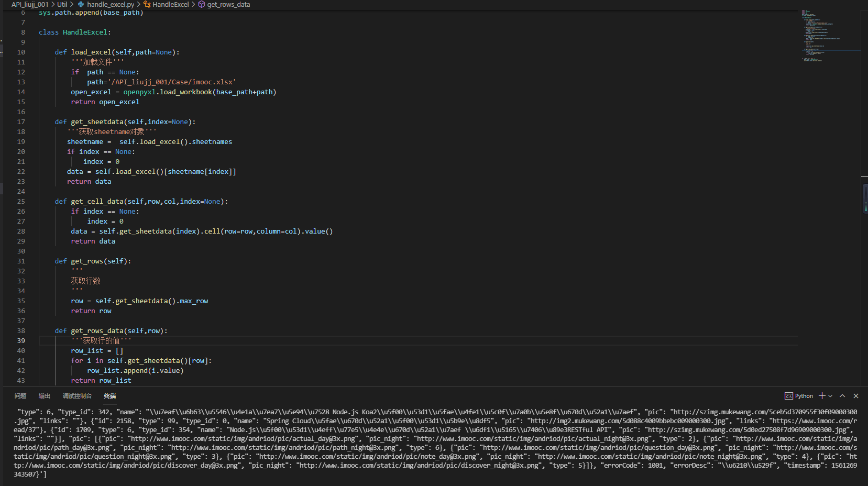Click 'def get_sheetdata(self,index=None):' text

[125, 121]
